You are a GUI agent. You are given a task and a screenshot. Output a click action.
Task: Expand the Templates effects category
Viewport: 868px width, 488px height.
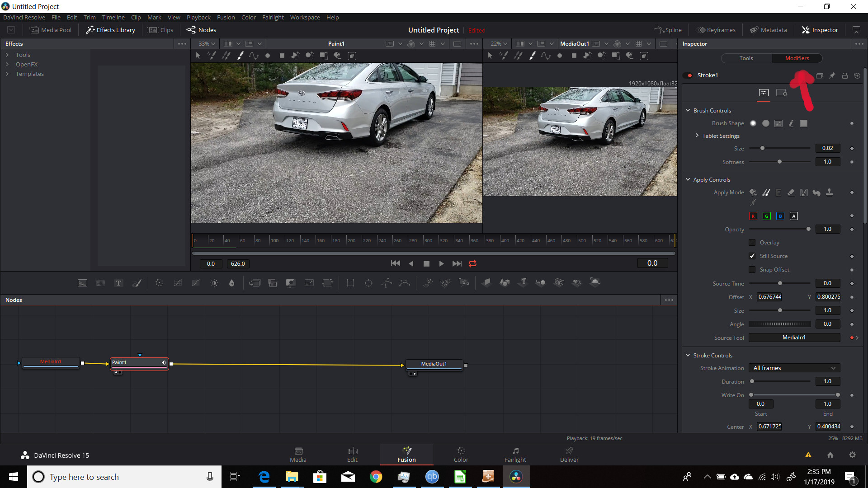[x=7, y=74]
